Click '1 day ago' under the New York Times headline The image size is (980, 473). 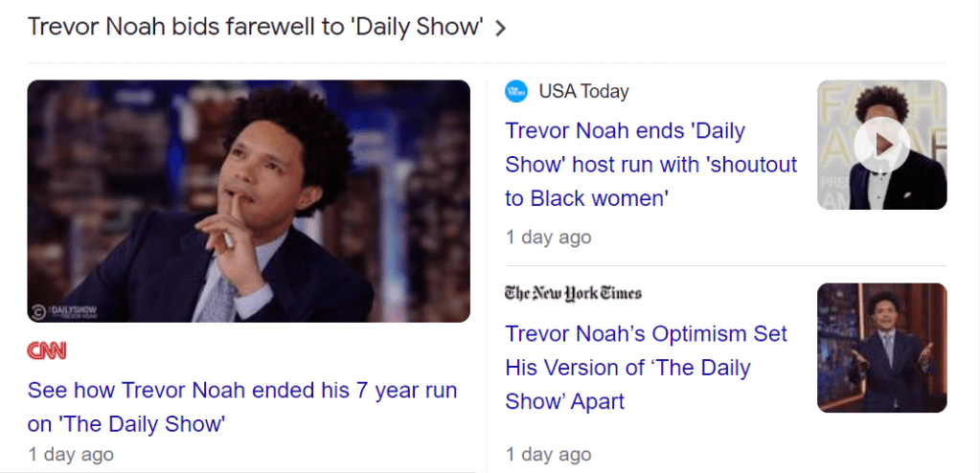[548, 454]
